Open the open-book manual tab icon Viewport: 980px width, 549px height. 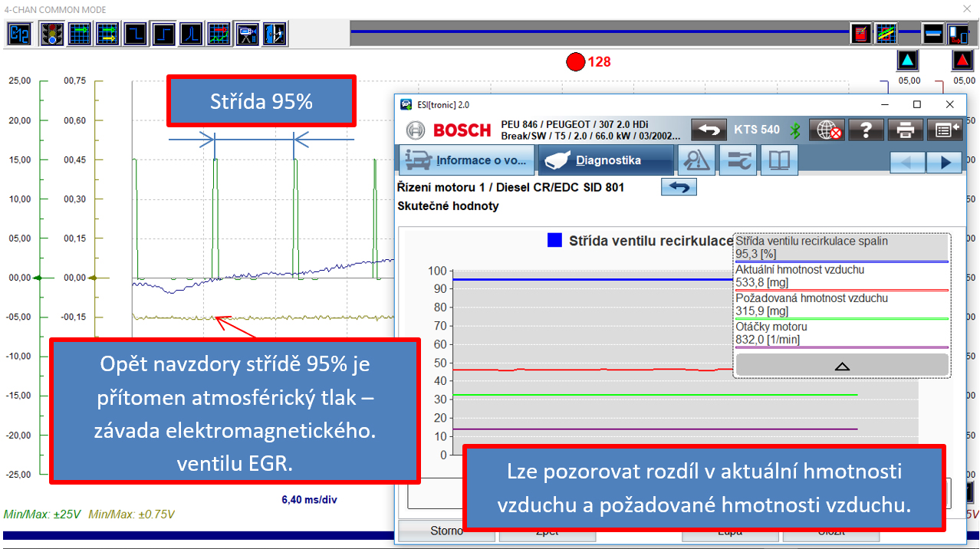780,160
